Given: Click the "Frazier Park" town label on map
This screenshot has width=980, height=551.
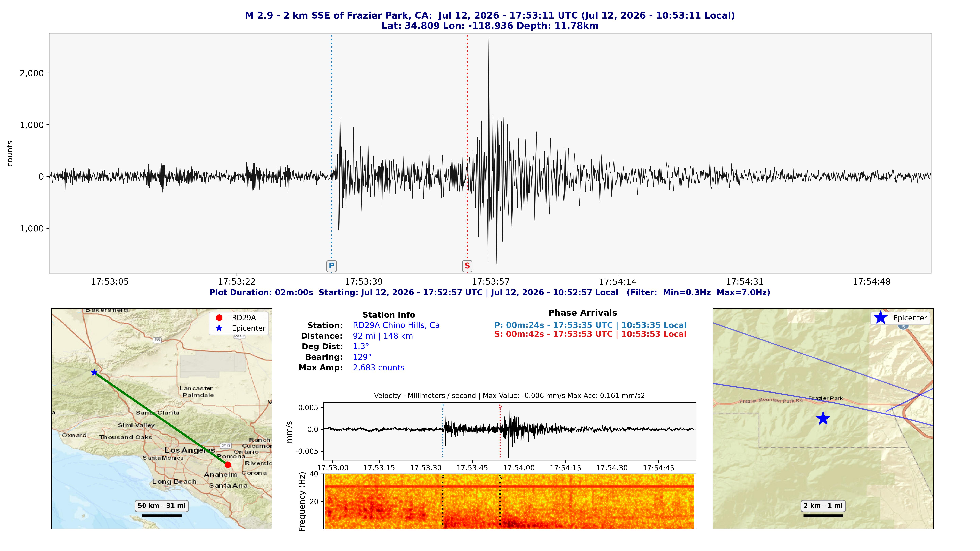Looking at the screenshot, I should (826, 398).
